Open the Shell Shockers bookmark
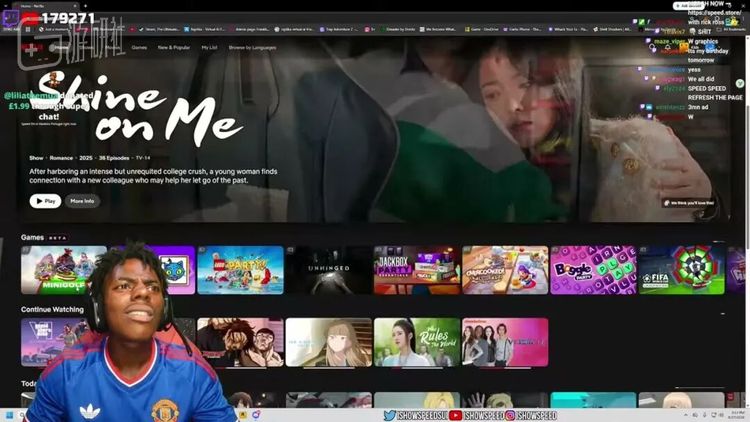 612,29
